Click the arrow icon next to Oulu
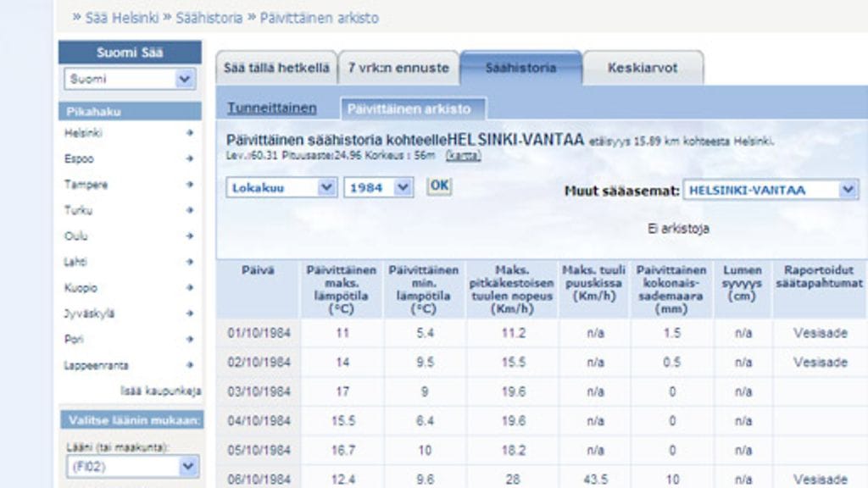 tap(190, 236)
